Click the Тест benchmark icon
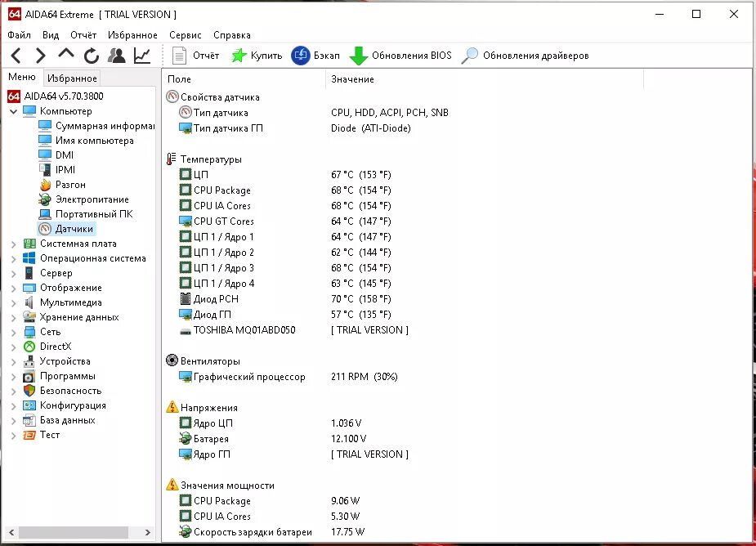 [x=29, y=435]
